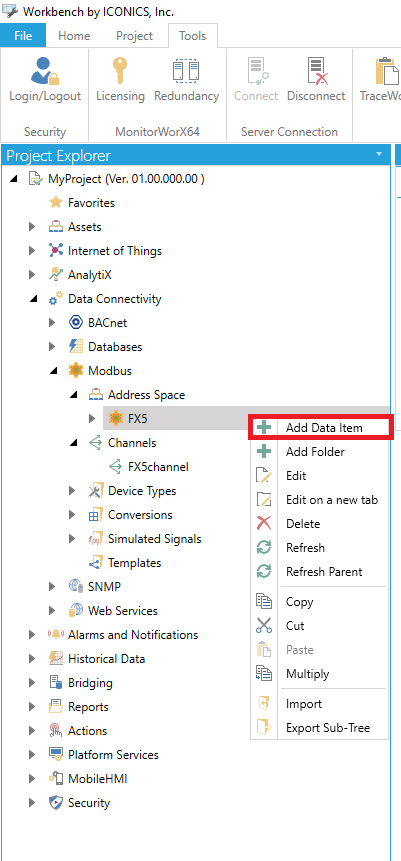
Task: Click the Data Connectivity gears icon
Action: (x=55, y=299)
